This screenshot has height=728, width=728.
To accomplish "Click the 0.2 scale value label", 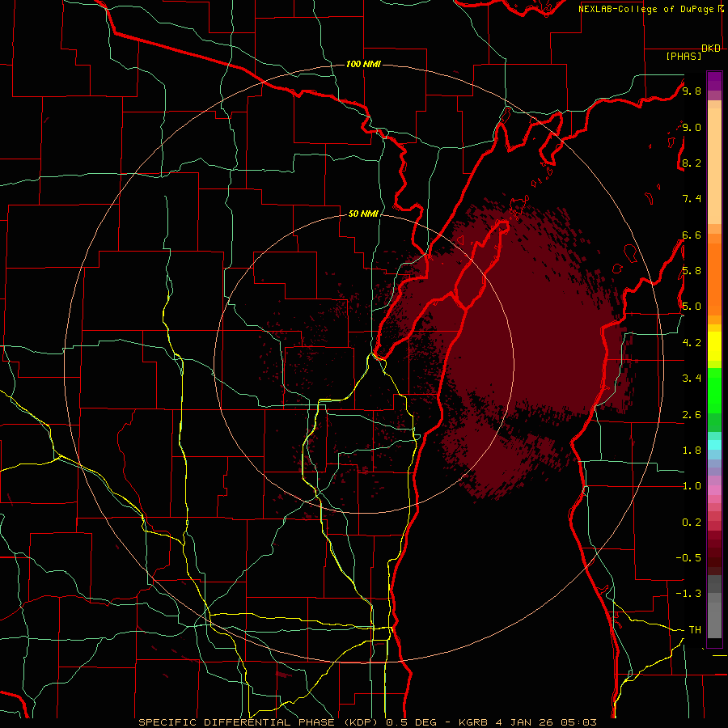I will [x=692, y=522].
